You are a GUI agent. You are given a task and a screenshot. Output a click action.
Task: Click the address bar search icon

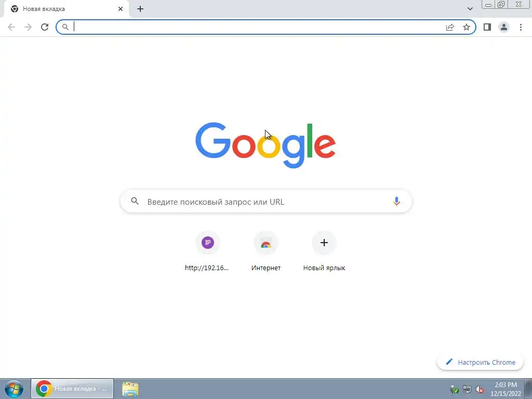click(65, 27)
